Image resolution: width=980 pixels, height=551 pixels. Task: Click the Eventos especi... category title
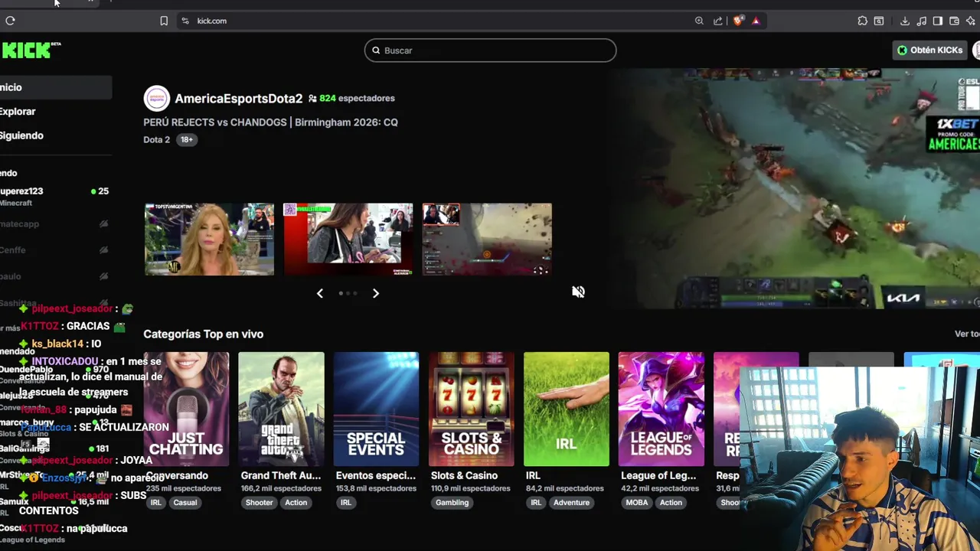click(x=376, y=475)
